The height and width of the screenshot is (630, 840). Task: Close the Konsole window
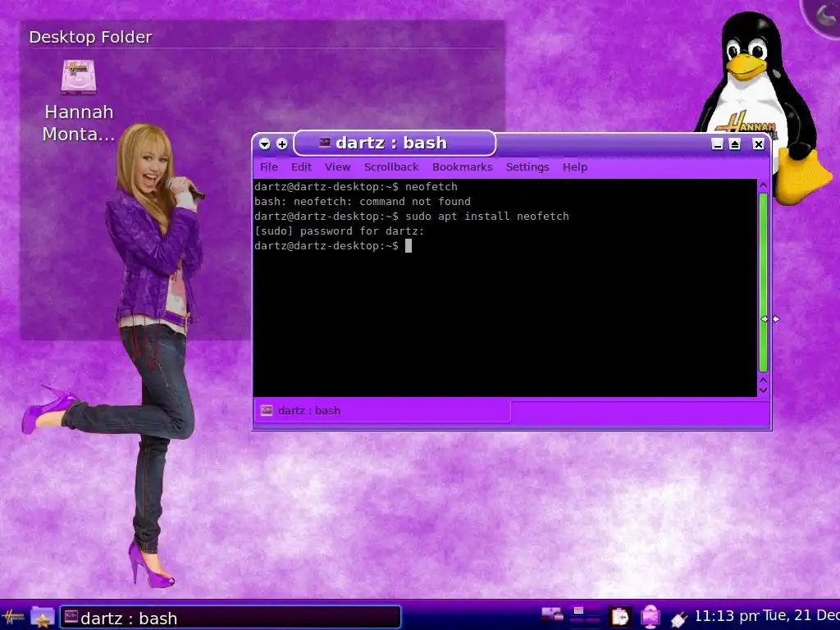[x=758, y=144]
